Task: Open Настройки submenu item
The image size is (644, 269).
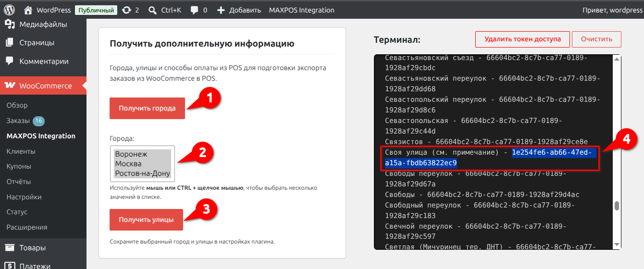Action: 24,197
